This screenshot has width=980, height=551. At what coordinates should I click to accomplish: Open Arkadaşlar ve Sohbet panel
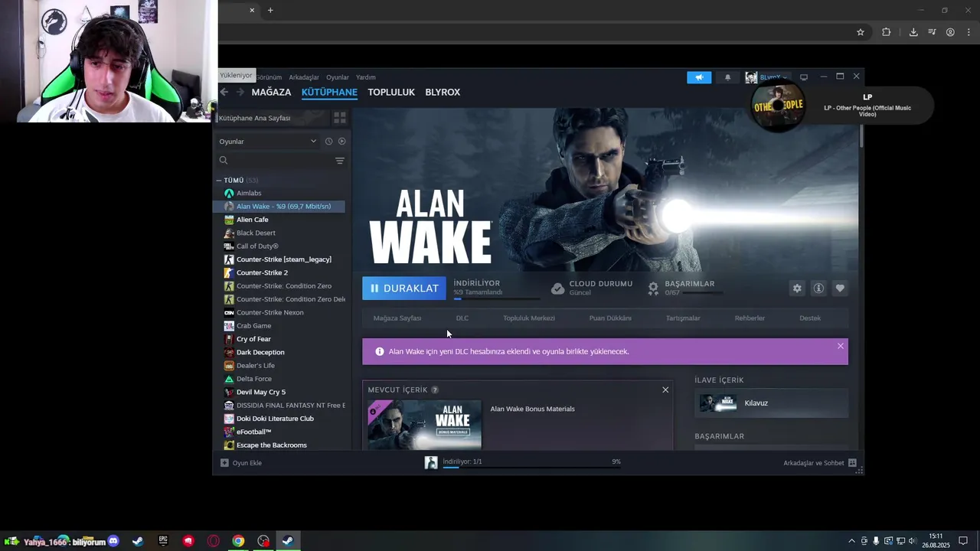(x=820, y=463)
